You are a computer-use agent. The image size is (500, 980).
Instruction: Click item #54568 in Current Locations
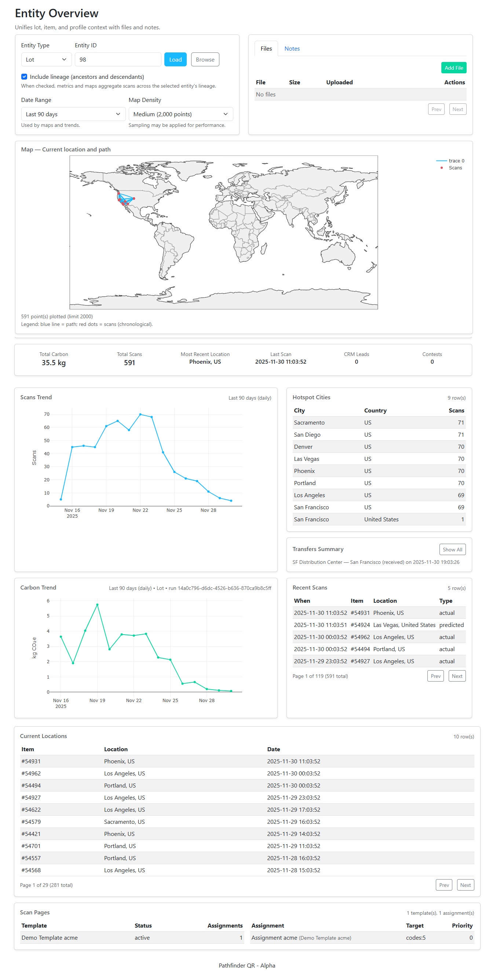click(x=31, y=871)
